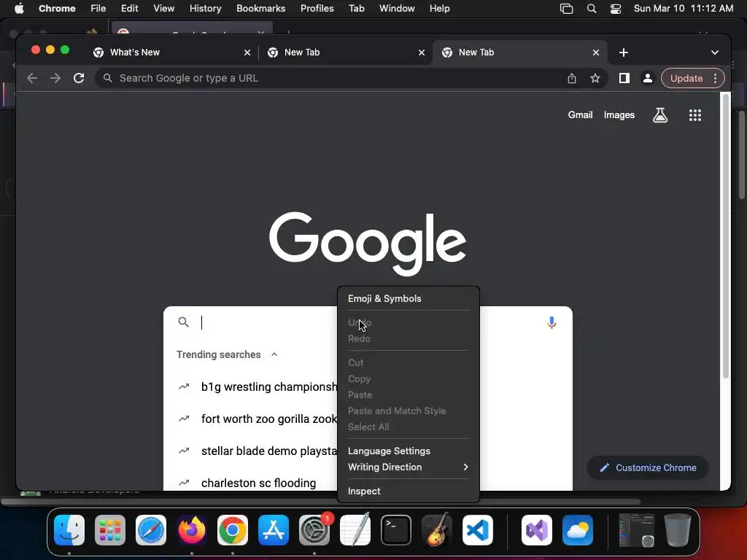
Task: Open the profile avatar icon
Action: tap(648, 78)
